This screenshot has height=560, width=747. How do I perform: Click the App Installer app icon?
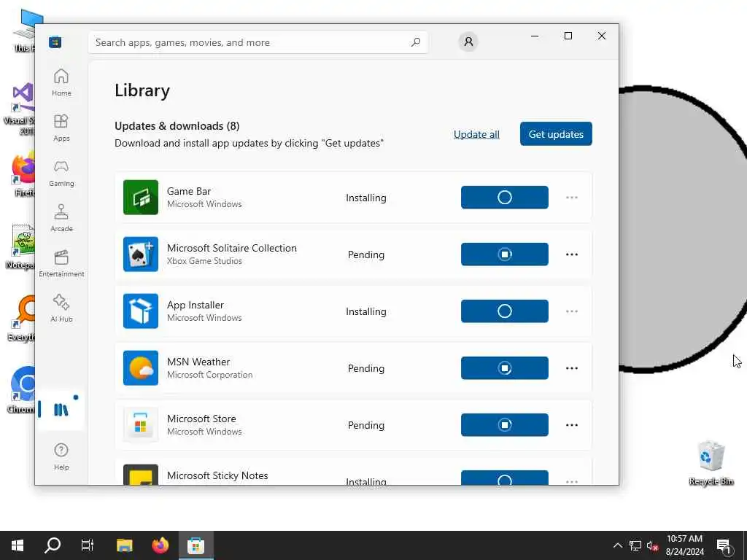click(141, 311)
